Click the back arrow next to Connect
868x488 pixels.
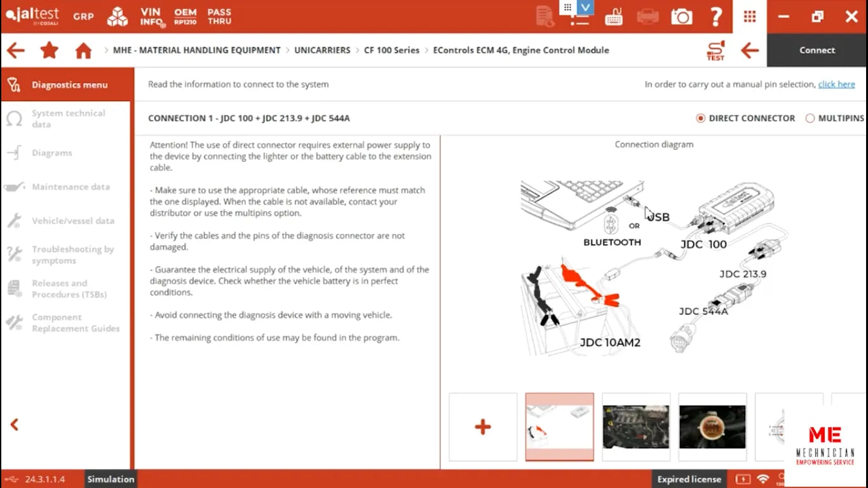tap(750, 50)
